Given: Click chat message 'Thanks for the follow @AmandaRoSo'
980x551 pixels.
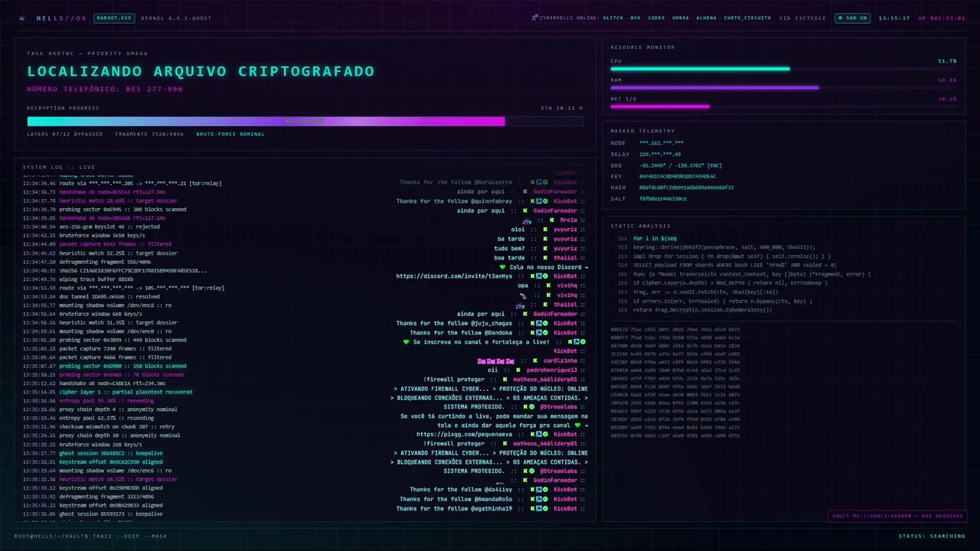Looking at the screenshot, I should click(x=456, y=499).
